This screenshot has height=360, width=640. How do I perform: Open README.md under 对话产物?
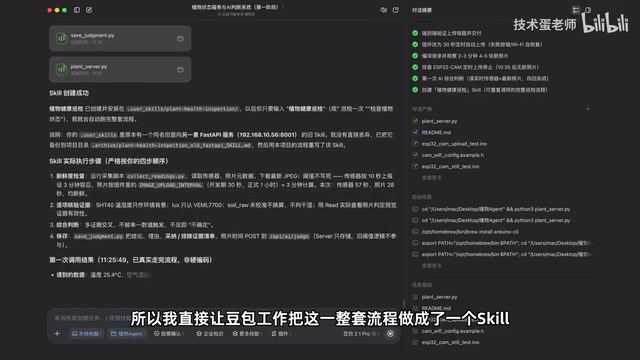click(436, 132)
